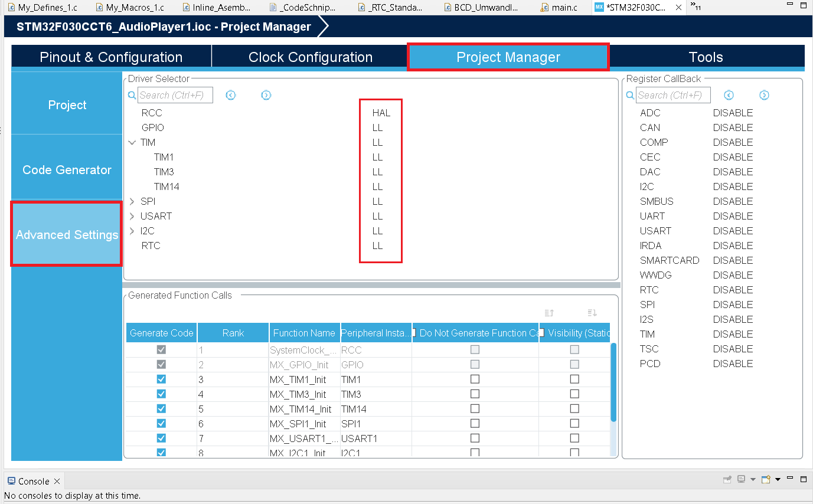Check Visibility Static for MX_TIM14_Init
Viewport: 813px width, 504px height.
click(x=574, y=408)
